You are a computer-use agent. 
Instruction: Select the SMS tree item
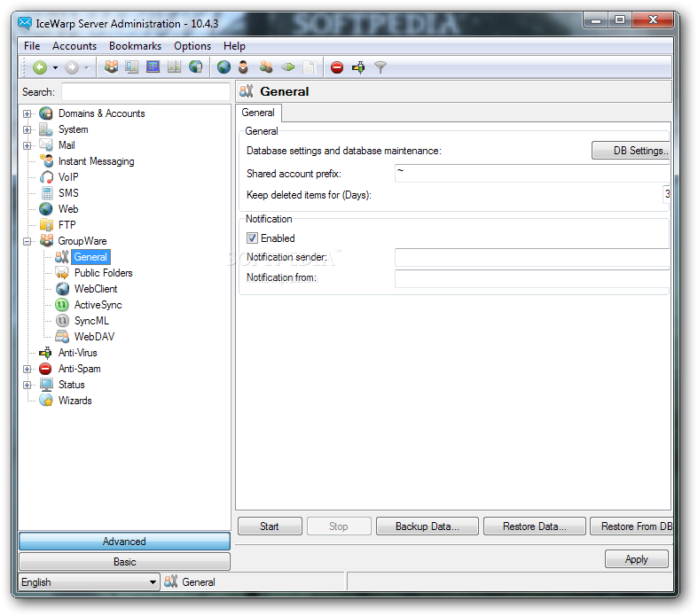point(68,193)
